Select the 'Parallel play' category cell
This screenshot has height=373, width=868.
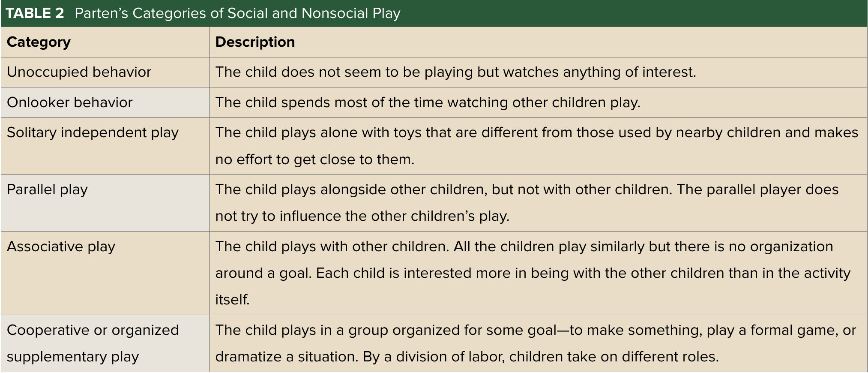(x=47, y=190)
